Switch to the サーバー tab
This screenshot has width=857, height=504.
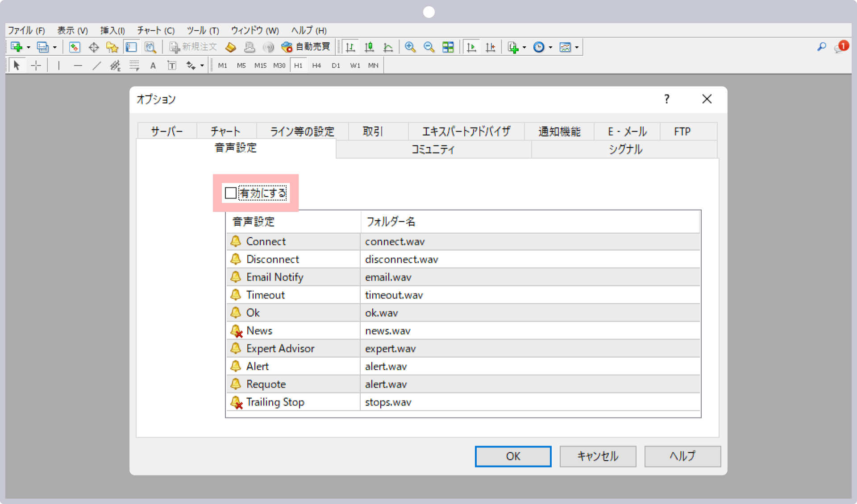tap(166, 132)
